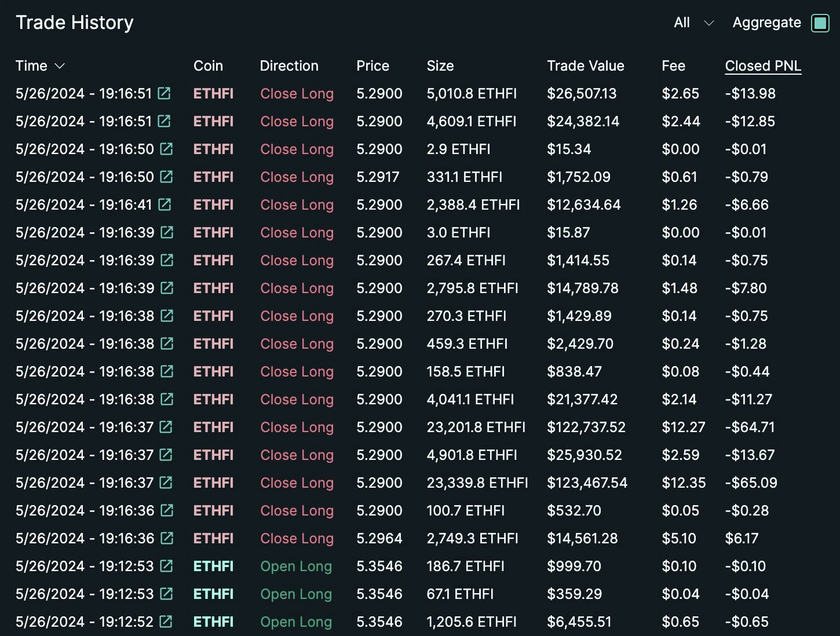Click ETHFI coin on the 67.1 ETHFI row
This screenshot has height=636, width=840.
pos(213,594)
